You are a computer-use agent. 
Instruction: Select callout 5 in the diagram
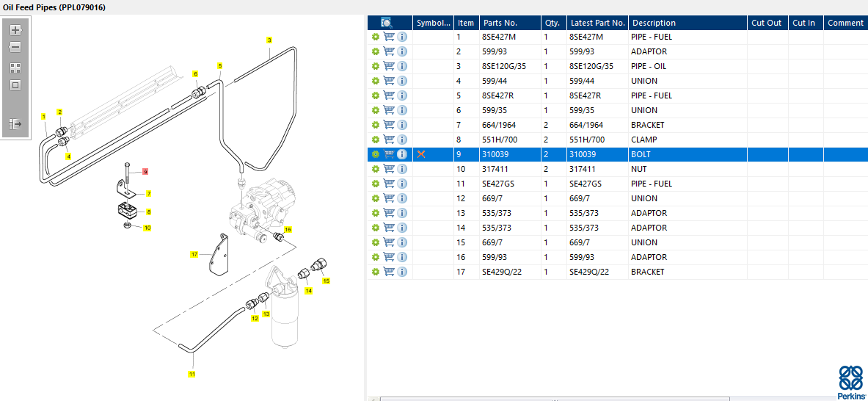click(220, 66)
